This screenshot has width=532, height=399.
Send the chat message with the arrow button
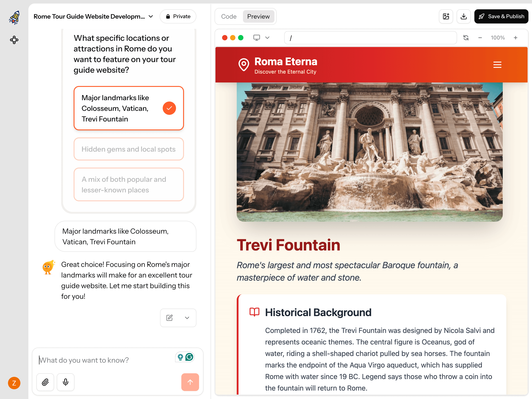190,382
